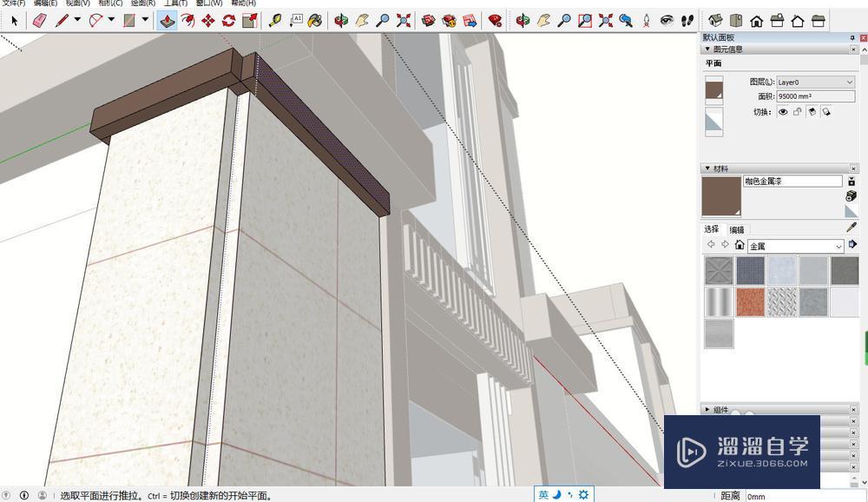Open the Arc tool dropdown arrow
This screenshot has width=868, height=502.
coord(111,20)
